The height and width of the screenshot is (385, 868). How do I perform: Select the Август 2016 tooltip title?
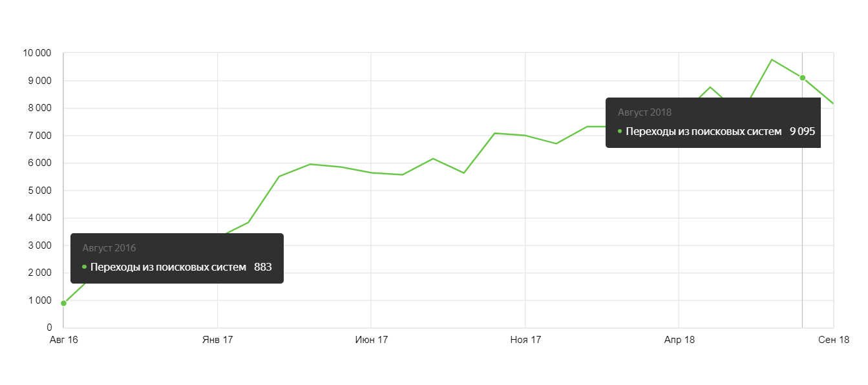click(x=109, y=248)
